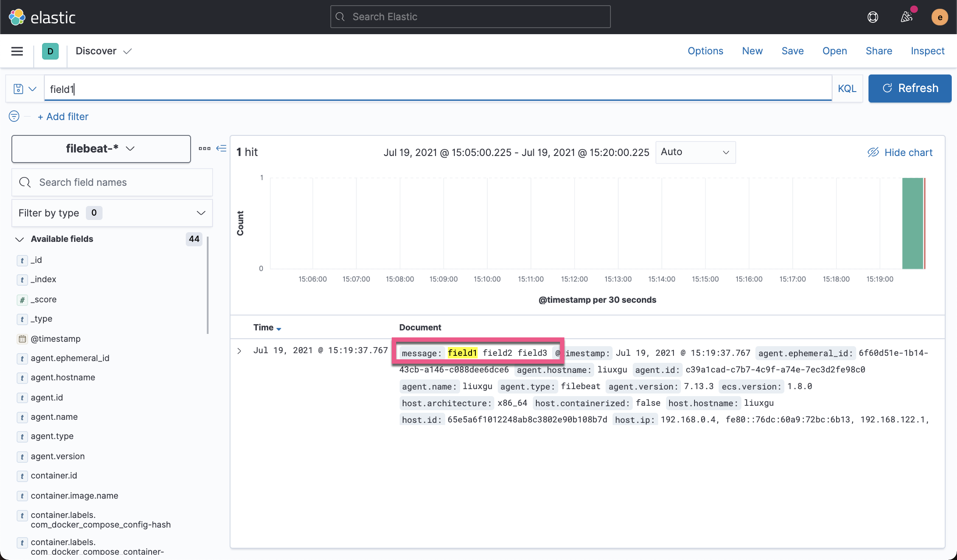Screen dimensions: 957x560
Task: Click the green histogram bar
Action: 912,223
